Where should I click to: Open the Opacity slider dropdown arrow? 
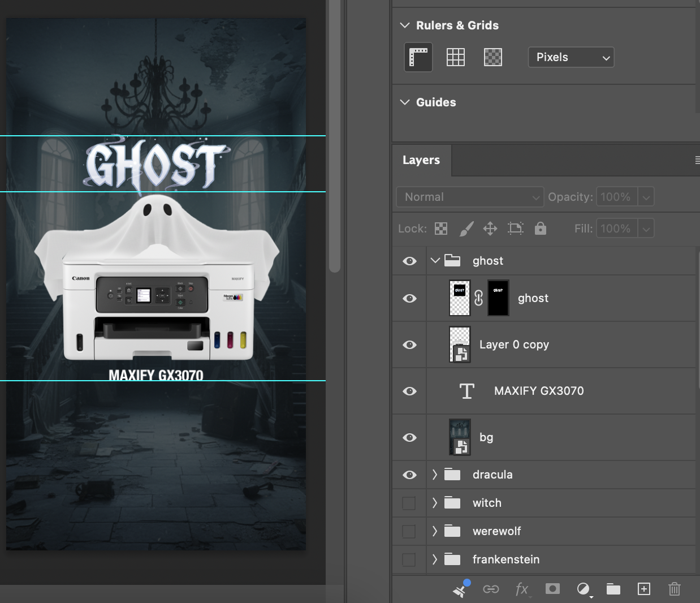(x=646, y=197)
